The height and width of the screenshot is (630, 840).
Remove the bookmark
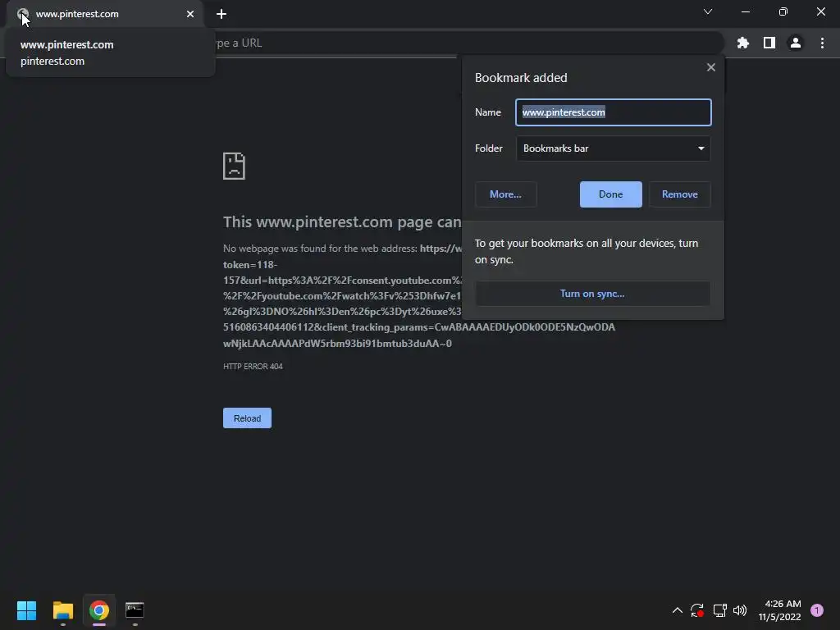pyautogui.click(x=680, y=194)
